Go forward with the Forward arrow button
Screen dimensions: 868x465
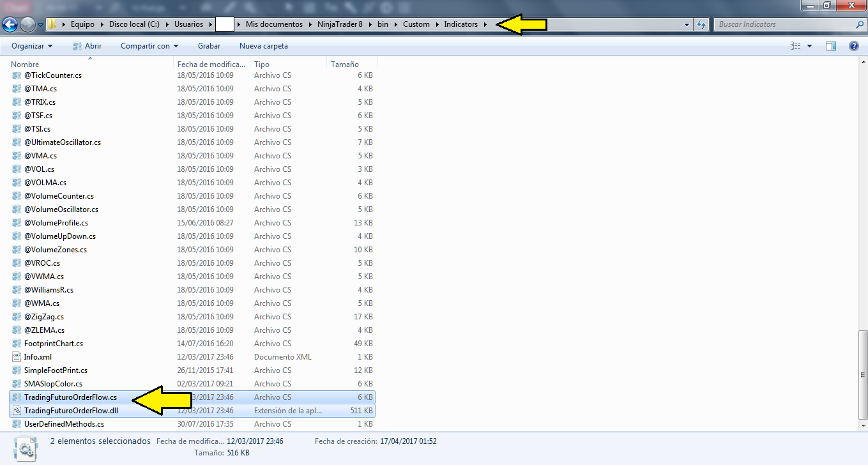[x=27, y=25]
